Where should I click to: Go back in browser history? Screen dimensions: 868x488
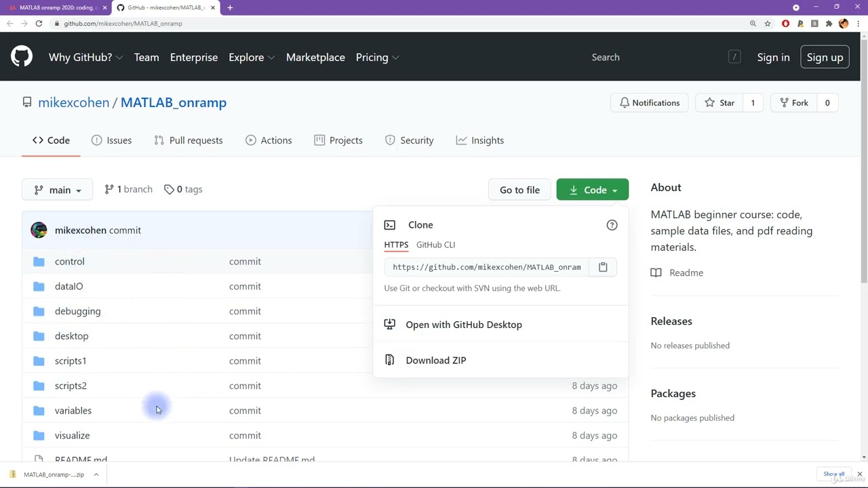click(x=9, y=24)
